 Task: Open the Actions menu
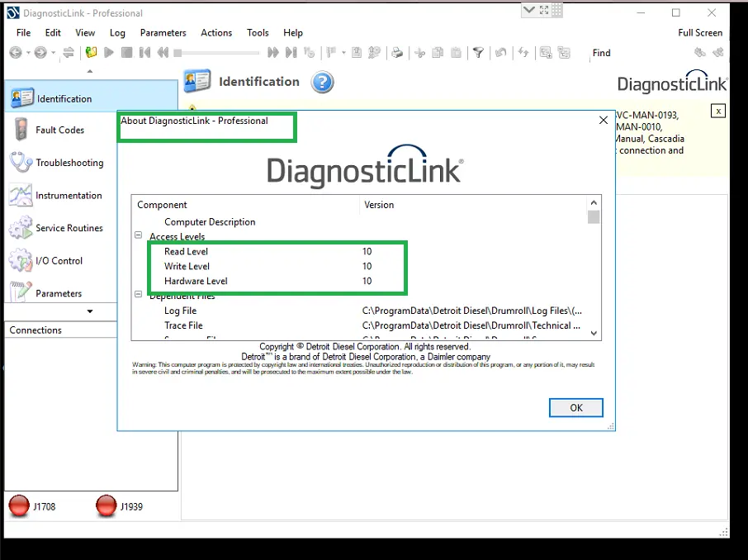coord(216,32)
